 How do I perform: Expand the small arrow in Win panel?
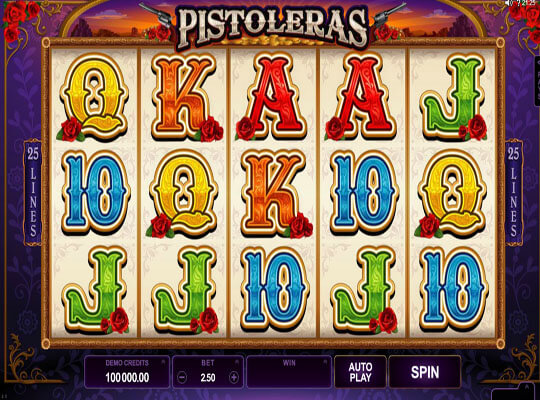tap(325, 362)
